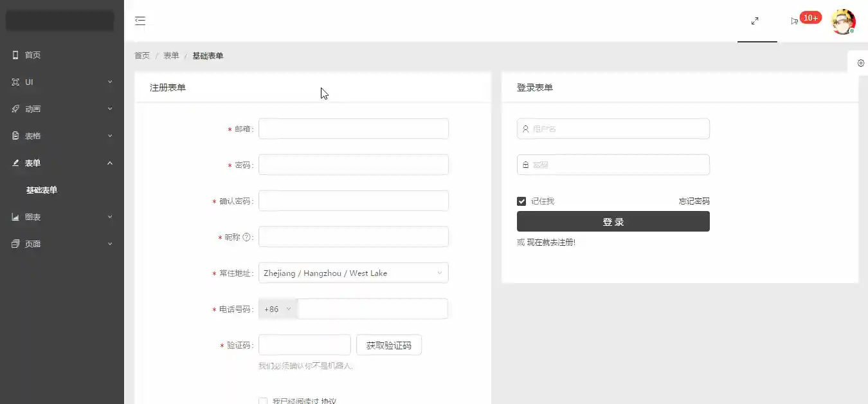
Task: Check the 我已经阅读过协议 checkbox
Action: tap(263, 401)
